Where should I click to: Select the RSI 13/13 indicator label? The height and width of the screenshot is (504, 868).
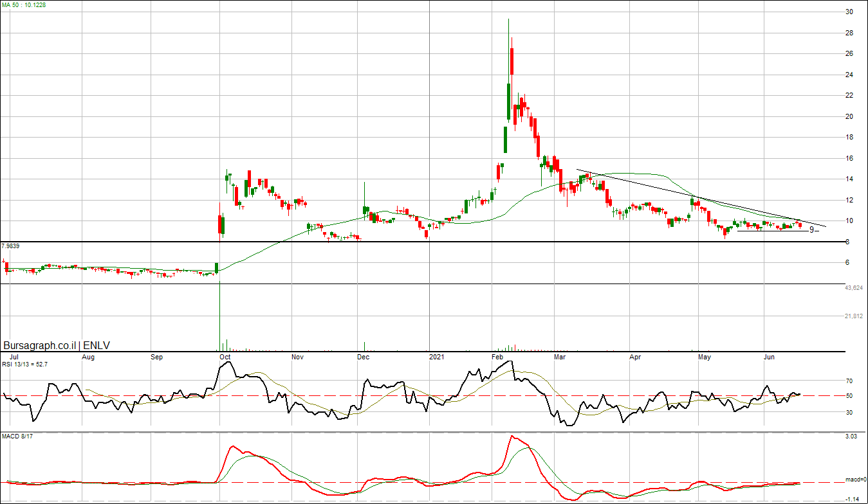coord(24,364)
